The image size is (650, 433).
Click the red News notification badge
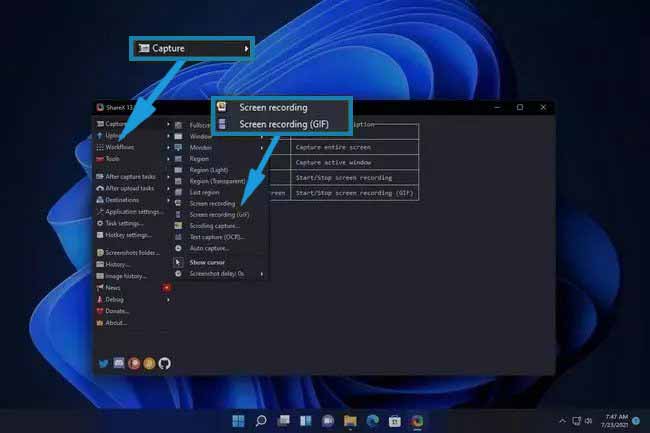pyautogui.click(x=167, y=288)
